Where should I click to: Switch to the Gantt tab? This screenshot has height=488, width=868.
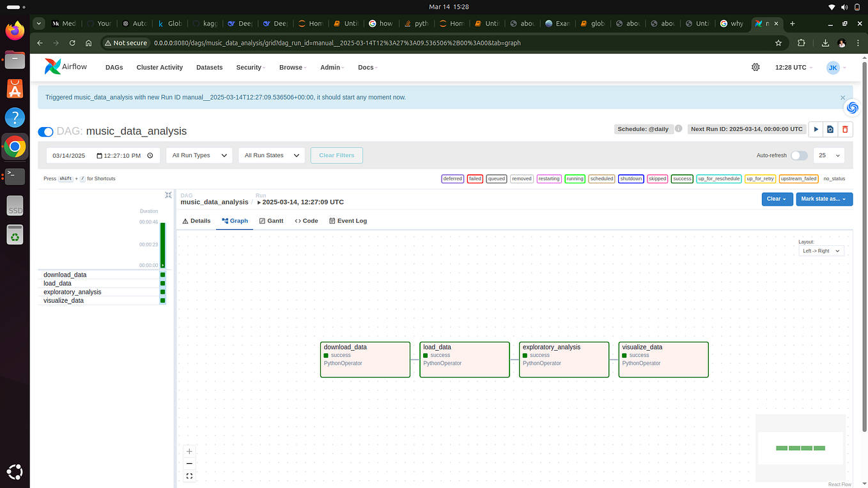(271, 220)
